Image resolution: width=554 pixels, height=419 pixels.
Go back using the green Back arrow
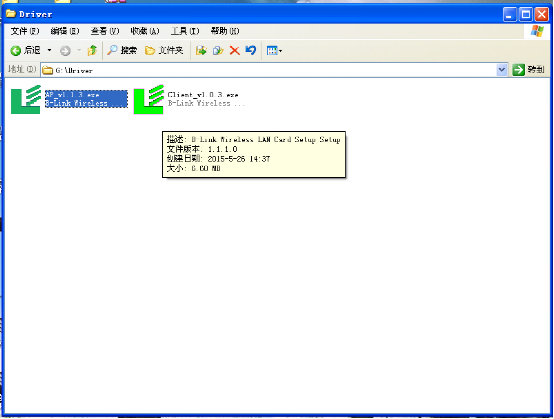(25, 51)
